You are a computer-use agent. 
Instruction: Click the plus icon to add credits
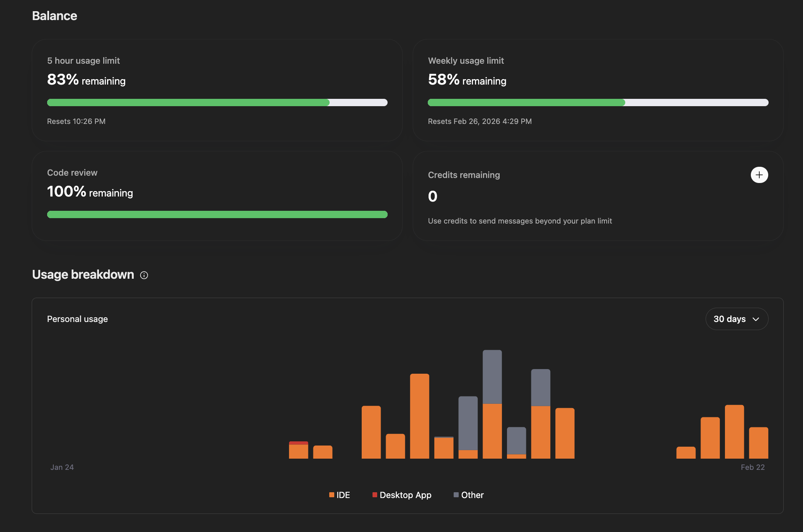click(x=759, y=175)
